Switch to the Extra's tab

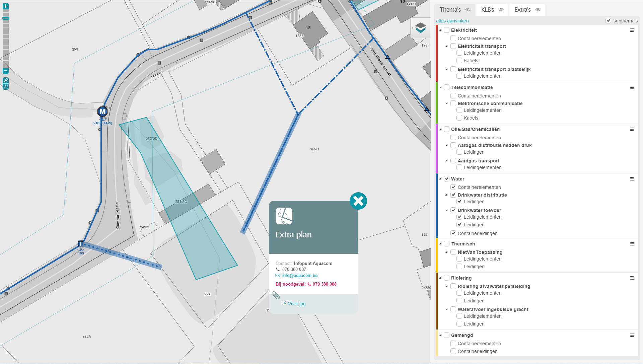click(x=527, y=10)
